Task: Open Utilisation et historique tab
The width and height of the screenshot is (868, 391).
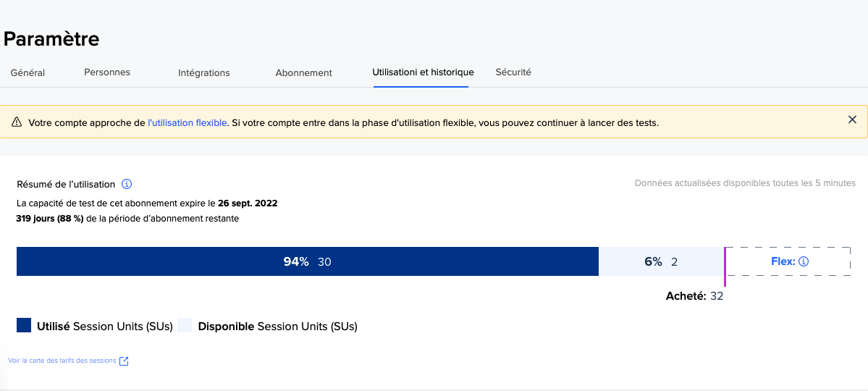Action: tap(423, 72)
